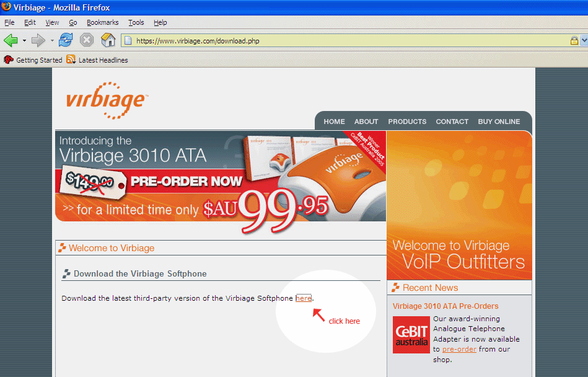The height and width of the screenshot is (377, 588).
Task: Click the 'Welcome to Virbiage' heading
Action: pos(112,248)
